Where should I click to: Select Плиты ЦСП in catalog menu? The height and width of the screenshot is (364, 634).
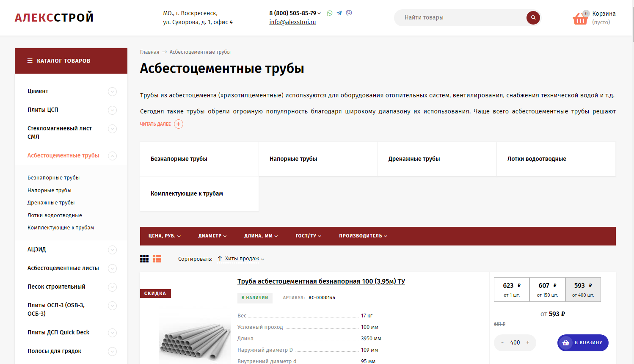[43, 110]
